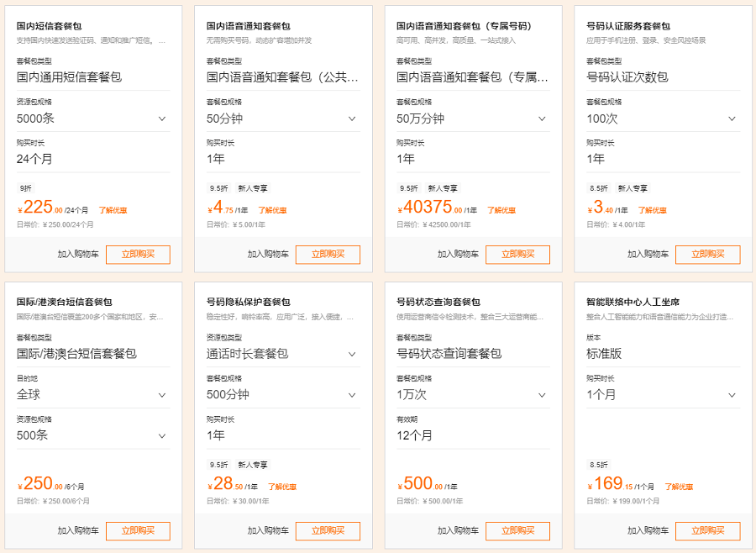The width and height of the screenshot is (756, 553).
Task: Expand the 全球 destination dropdown
Action: 93,395
